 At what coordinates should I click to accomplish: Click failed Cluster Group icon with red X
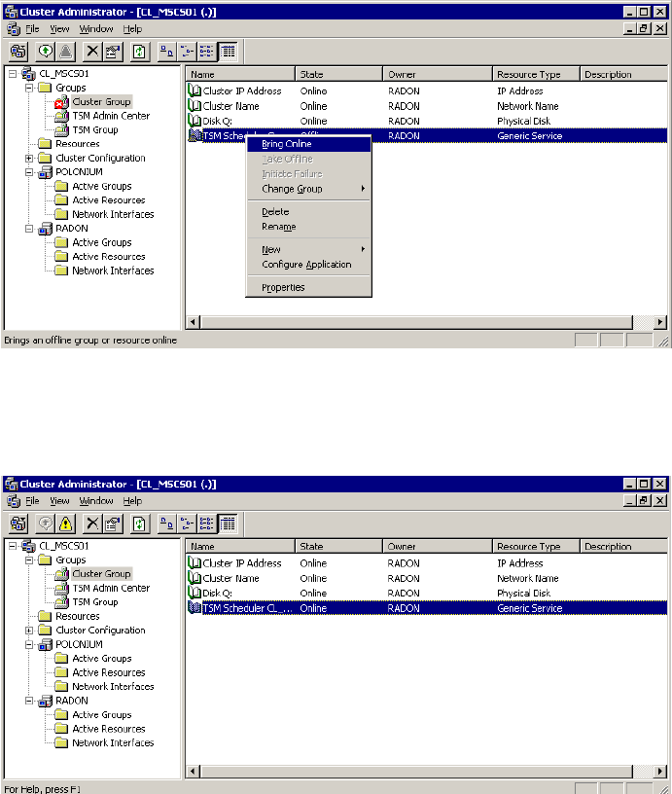[x=61, y=102]
